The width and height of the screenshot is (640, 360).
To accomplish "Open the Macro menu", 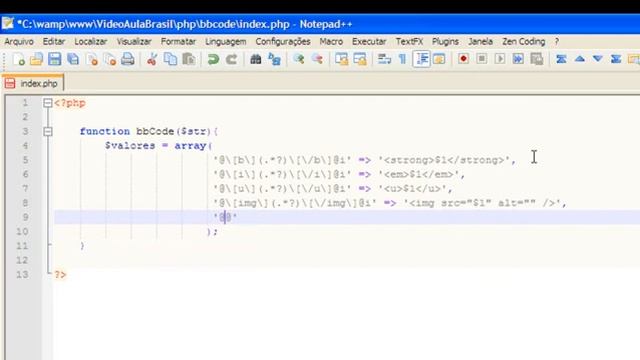I will click(331, 42).
